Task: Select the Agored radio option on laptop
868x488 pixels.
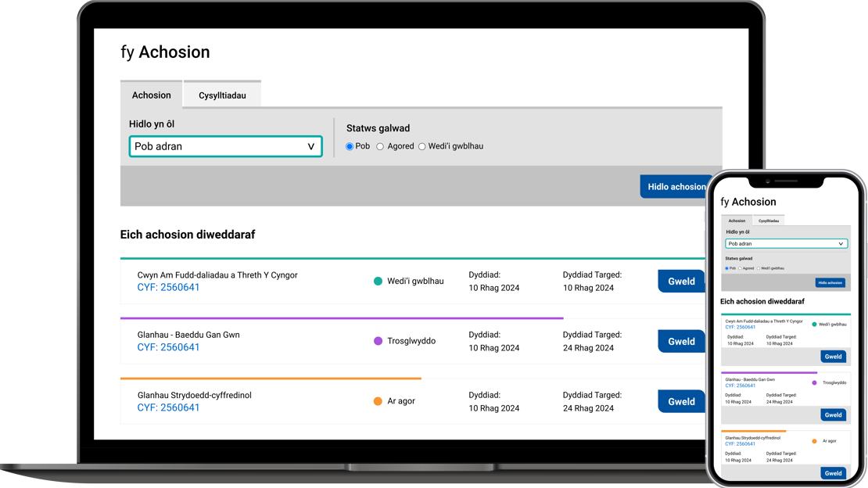Action: click(x=381, y=146)
